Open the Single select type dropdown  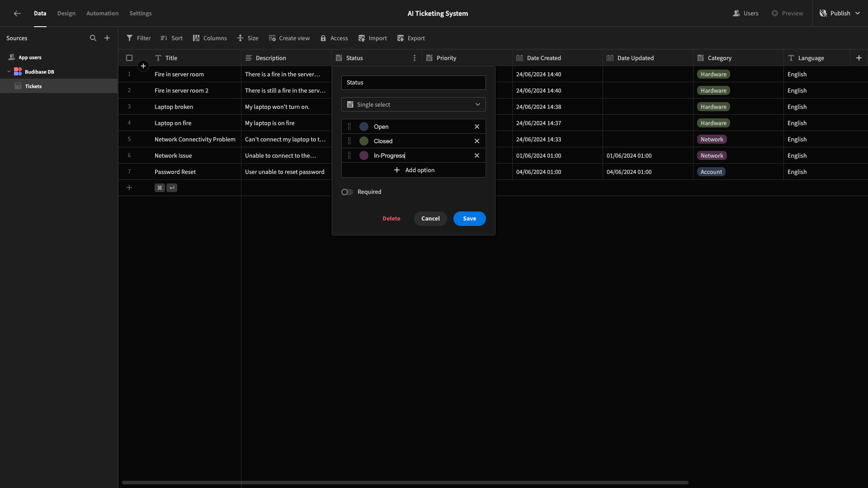click(414, 104)
